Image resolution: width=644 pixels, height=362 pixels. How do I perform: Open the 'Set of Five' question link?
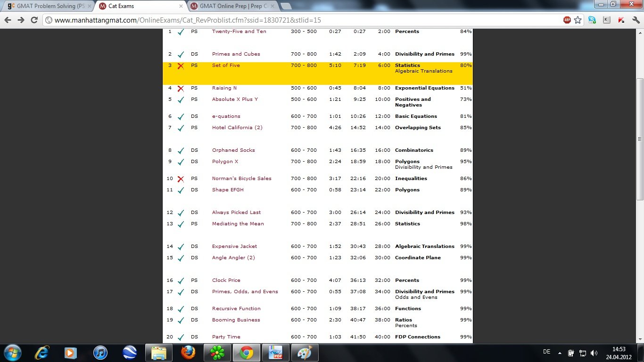(226, 66)
